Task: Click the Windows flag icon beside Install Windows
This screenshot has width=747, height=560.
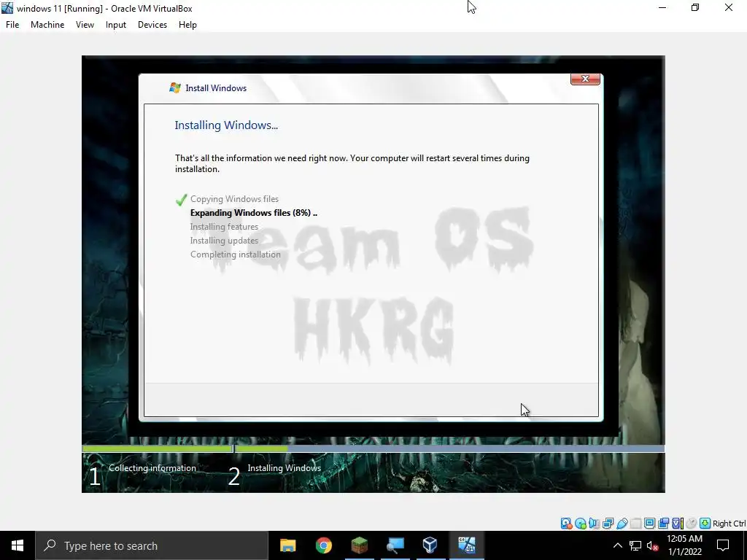Action: point(175,87)
